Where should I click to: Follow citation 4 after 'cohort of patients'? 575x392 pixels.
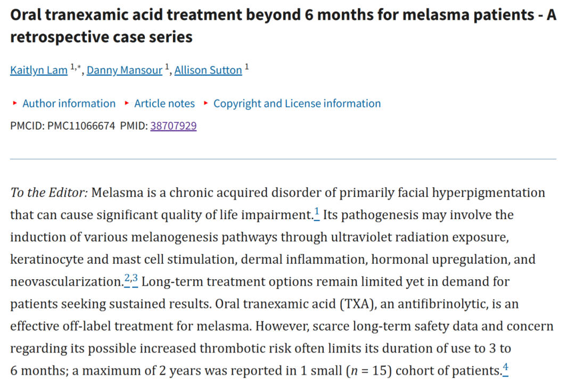pyautogui.click(x=505, y=369)
